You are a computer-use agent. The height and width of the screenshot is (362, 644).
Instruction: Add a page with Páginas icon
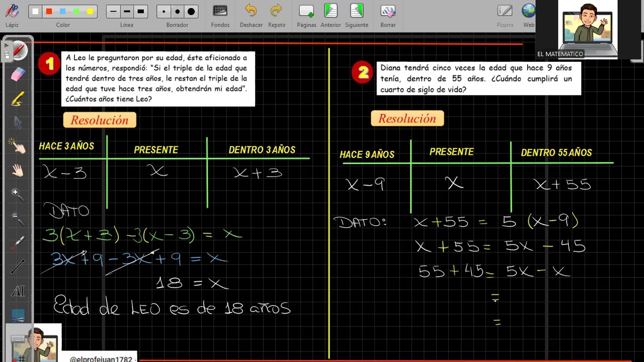point(306,11)
